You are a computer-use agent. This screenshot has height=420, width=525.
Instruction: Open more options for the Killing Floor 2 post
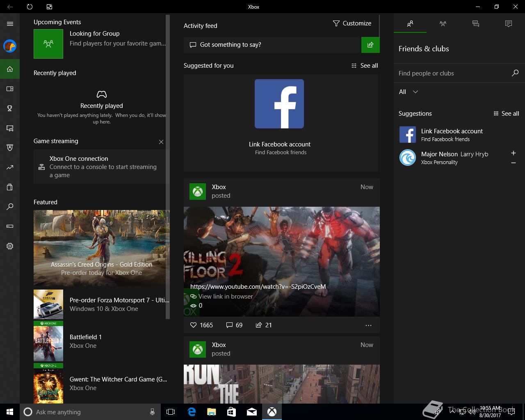click(368, 325)
